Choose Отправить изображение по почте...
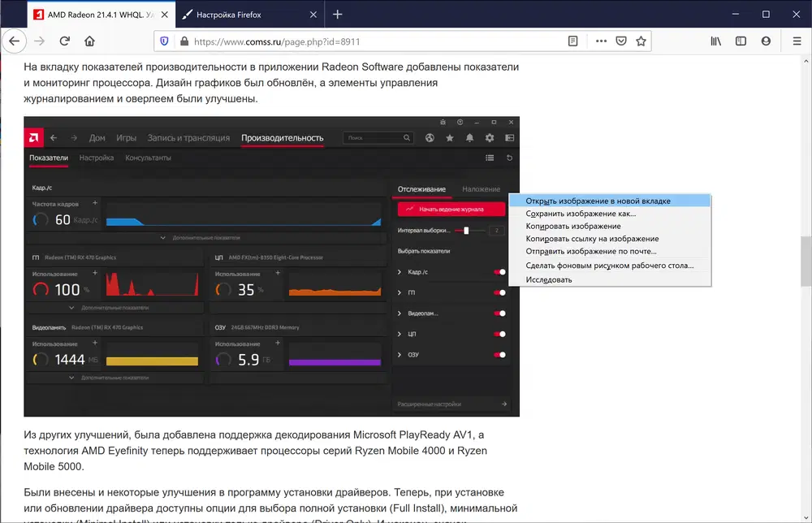812x523 pixels. (610, 251)
